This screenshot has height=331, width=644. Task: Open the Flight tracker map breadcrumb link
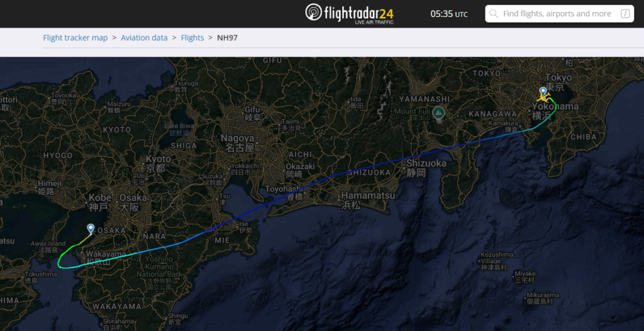75,38
